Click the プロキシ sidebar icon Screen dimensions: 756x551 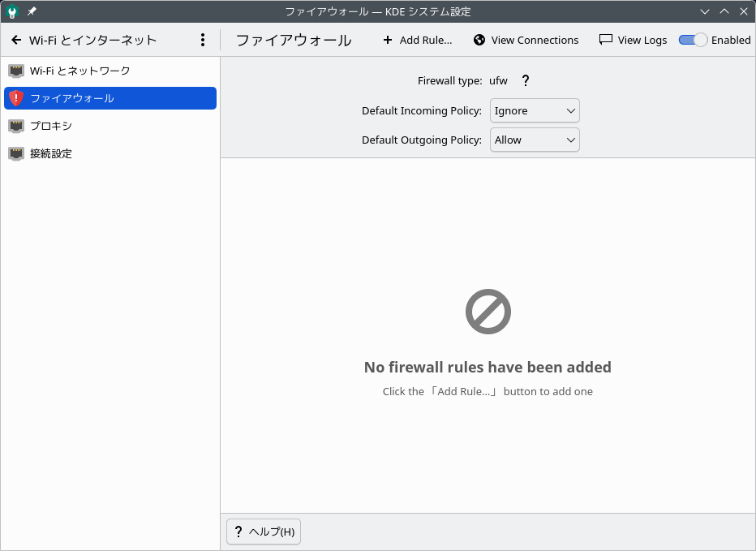click(x=16, y=126)
